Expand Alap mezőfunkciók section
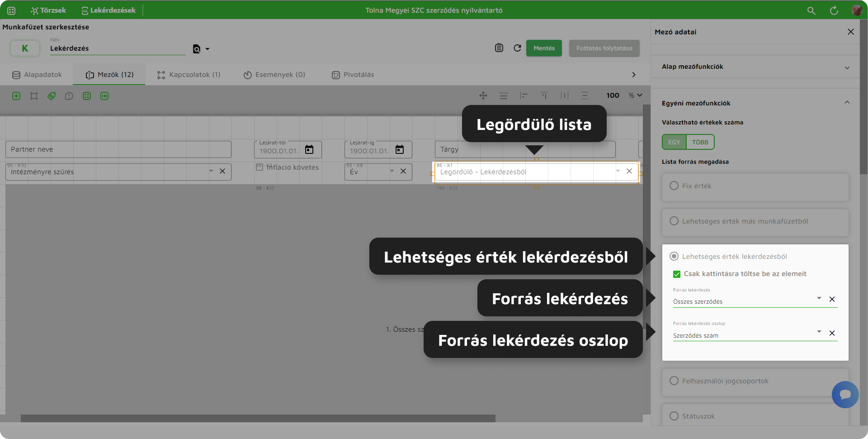Image resolution: width=868 pixels, height=439 pixels. tap(755, 67)
